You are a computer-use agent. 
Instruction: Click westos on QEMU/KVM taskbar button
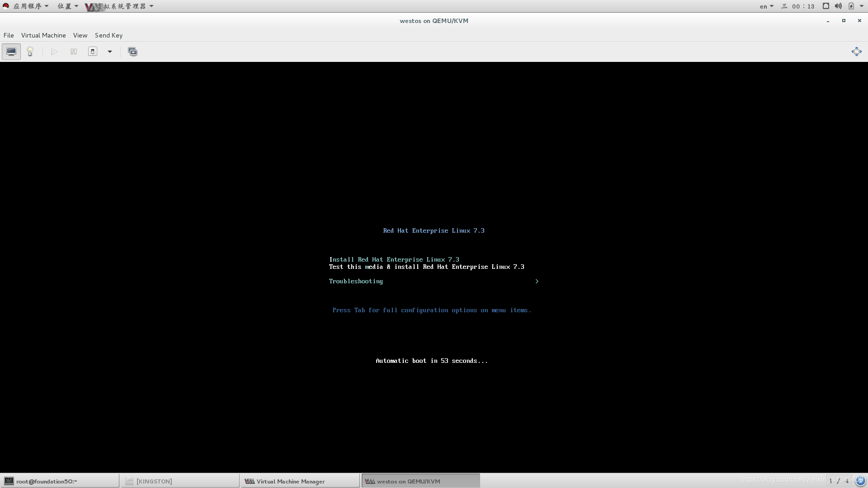tap(420, 481)
